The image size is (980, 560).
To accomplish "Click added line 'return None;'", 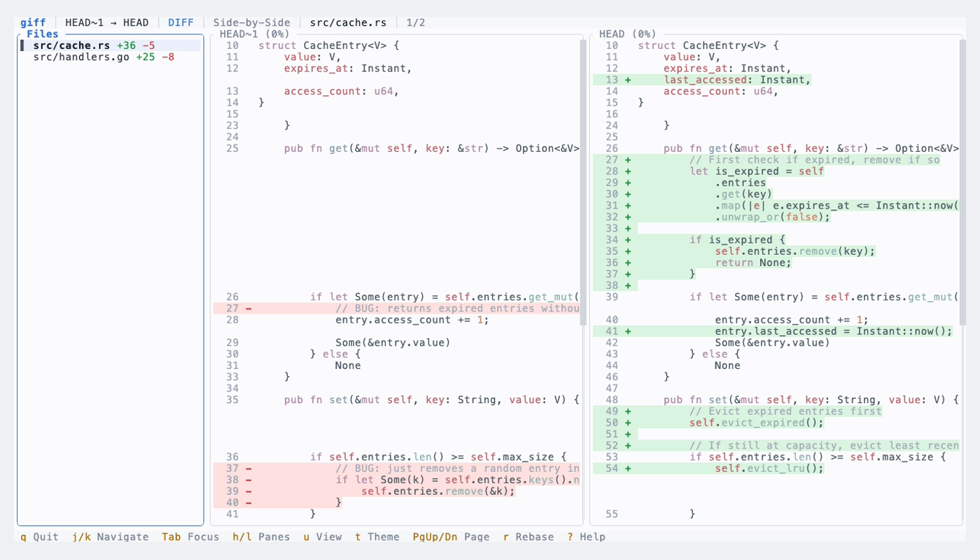I will pyautogui.click(x=692, y=262).
